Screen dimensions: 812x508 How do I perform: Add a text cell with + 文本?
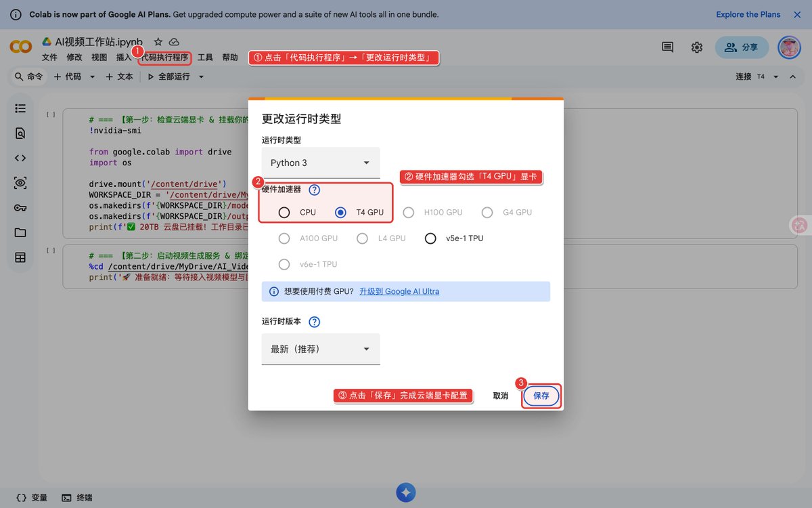coord(120,77)
